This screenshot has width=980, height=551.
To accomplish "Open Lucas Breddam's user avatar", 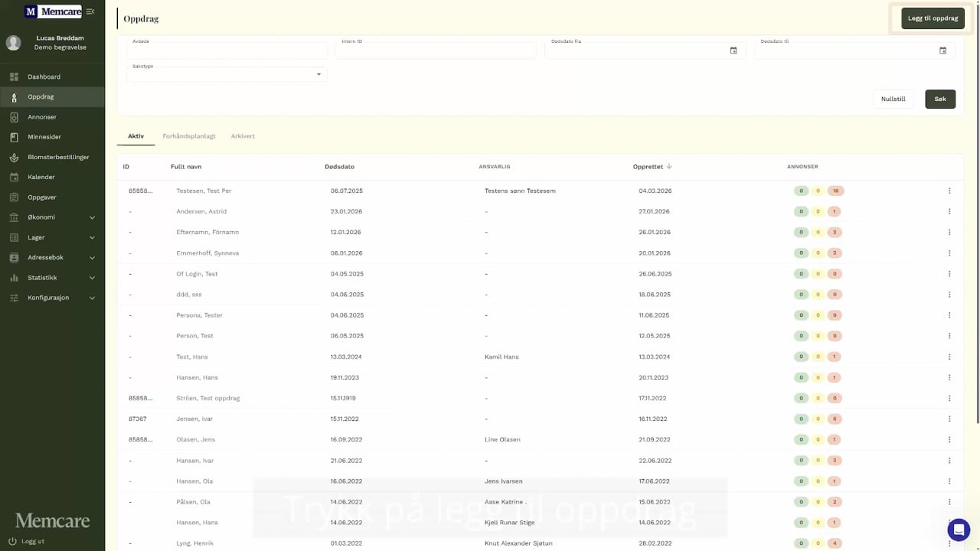I will [14, 43].
